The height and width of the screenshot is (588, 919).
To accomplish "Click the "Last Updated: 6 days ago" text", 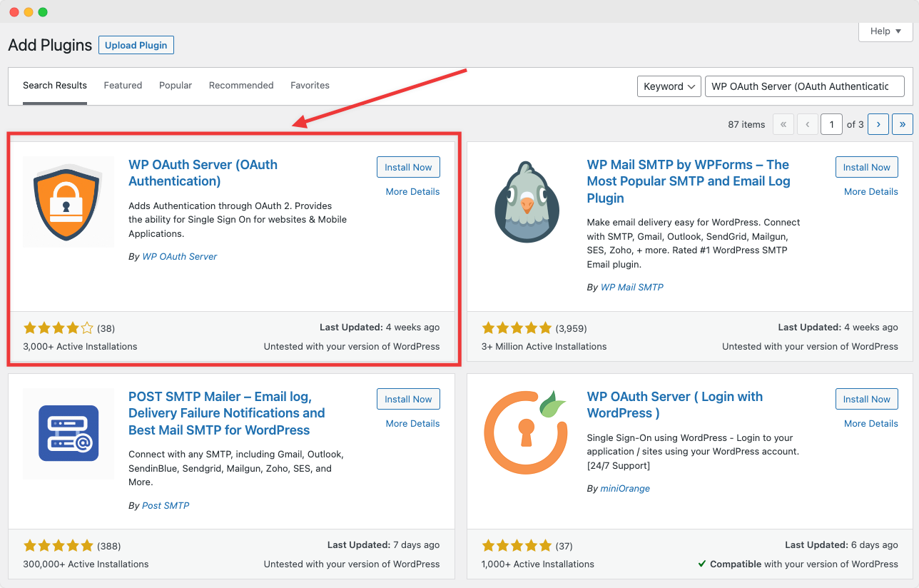I will (842, 544).
